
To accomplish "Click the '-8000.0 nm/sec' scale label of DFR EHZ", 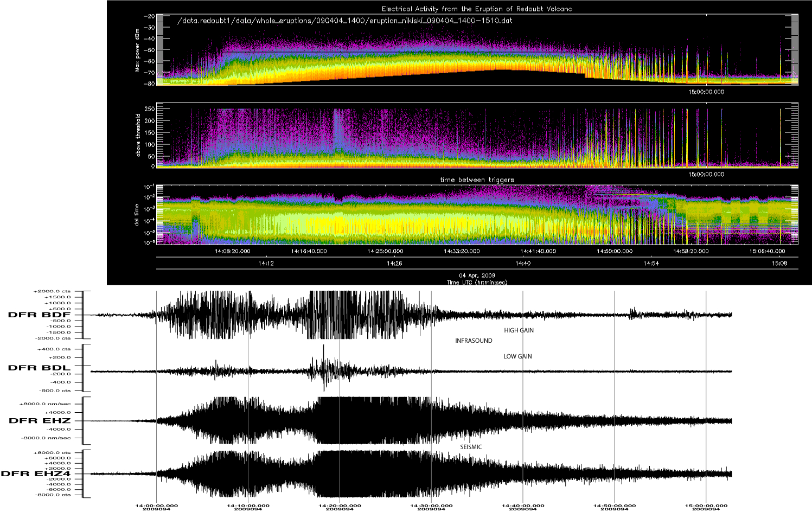I will (44, 438).
